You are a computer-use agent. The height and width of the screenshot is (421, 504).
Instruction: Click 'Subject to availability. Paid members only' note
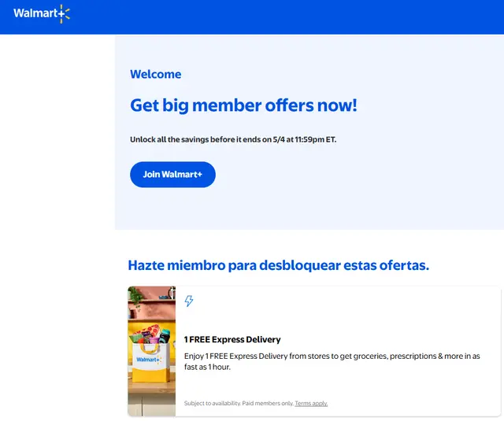point(239,404)
